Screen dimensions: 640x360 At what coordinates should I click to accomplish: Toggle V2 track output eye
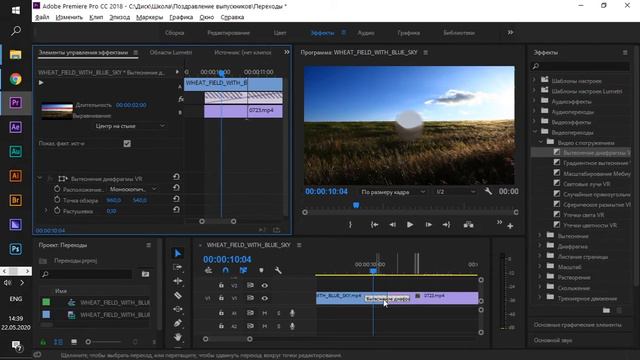[x=264, y=285]
